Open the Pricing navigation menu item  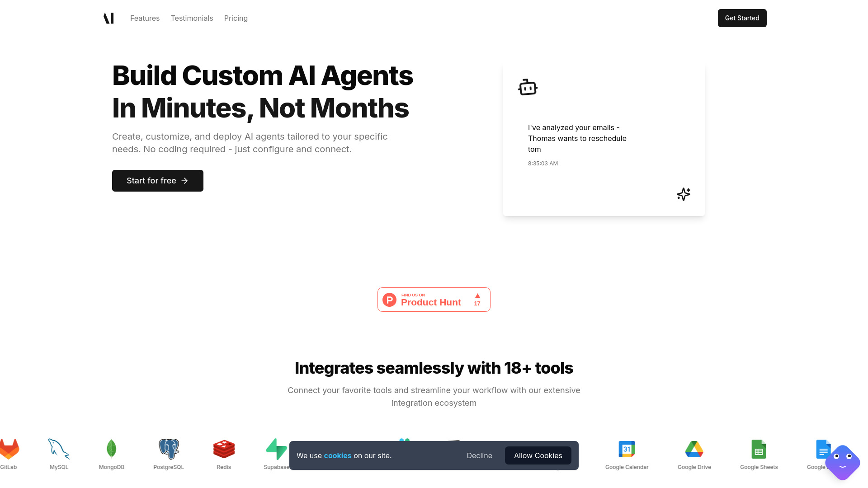pyautogui.click(x=236, y=18)
